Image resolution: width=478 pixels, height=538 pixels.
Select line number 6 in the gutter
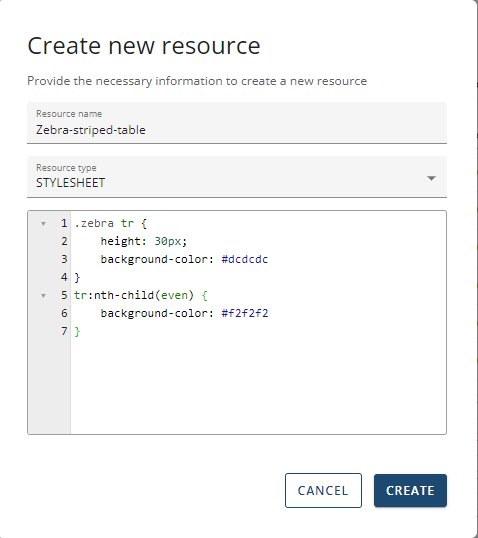click(64, 313)
